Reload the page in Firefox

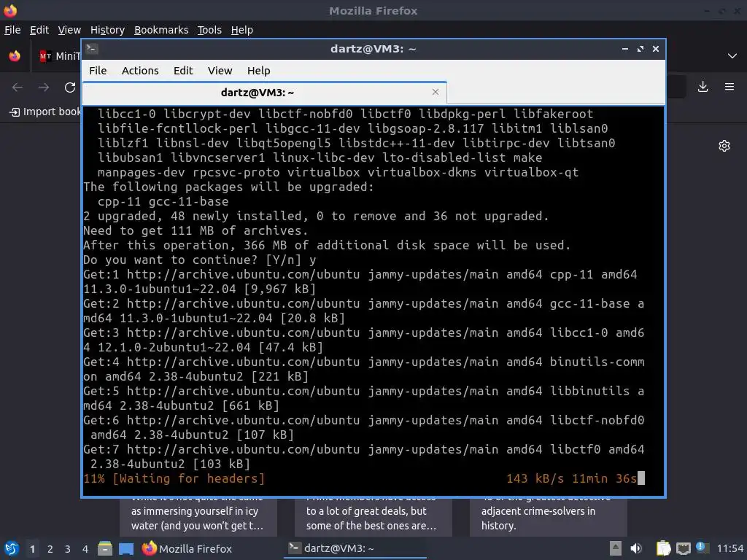coord(70,87)
